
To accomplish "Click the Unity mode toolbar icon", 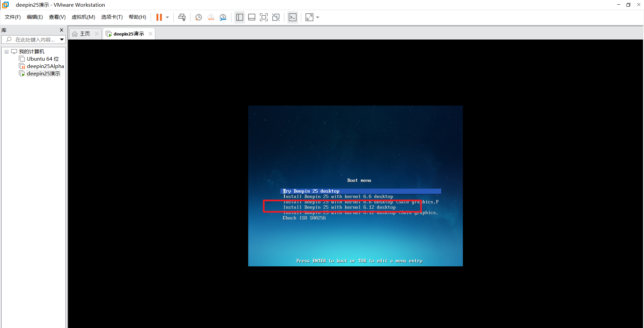I will click(x=276, y=17).
